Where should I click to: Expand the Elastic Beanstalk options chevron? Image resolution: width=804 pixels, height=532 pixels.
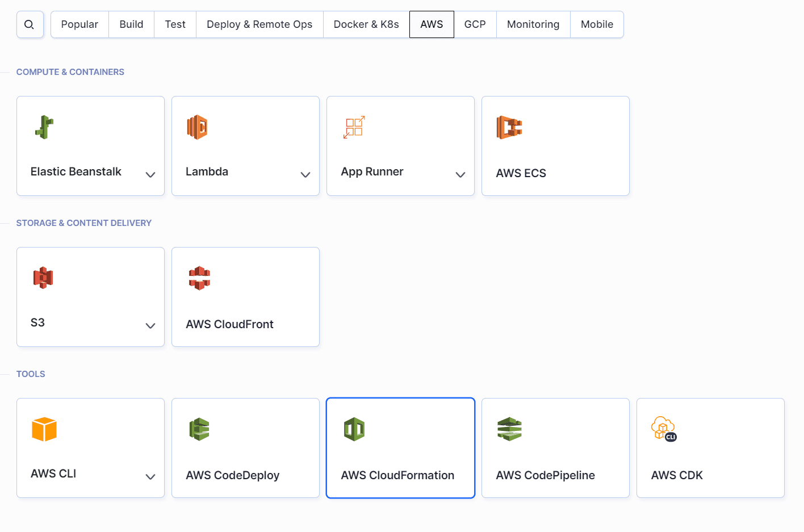pos(150,174)
